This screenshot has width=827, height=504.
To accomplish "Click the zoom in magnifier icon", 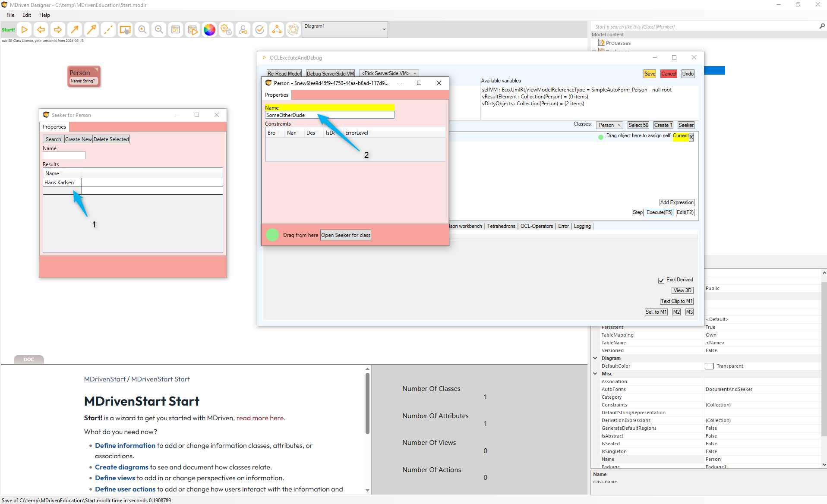I will pyautogui.click(x=142, y=30).
